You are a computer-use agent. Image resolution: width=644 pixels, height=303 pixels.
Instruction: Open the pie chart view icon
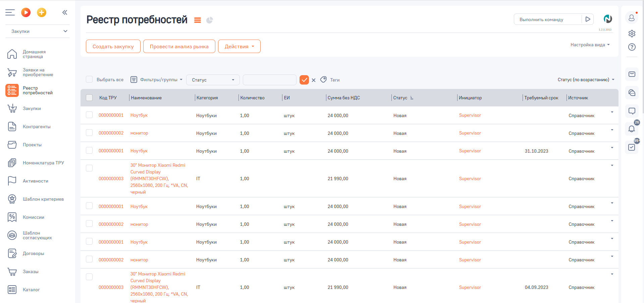click(x=210, y=20)
